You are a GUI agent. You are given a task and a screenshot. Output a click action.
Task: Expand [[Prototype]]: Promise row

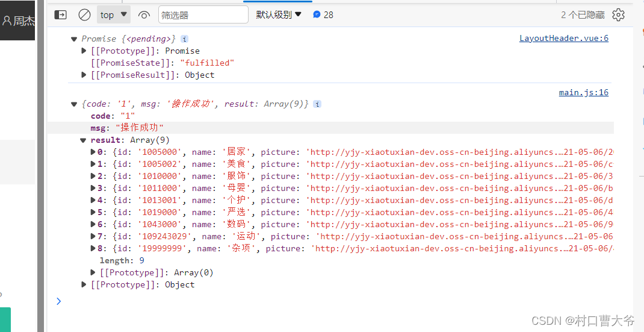coord(84,51)
